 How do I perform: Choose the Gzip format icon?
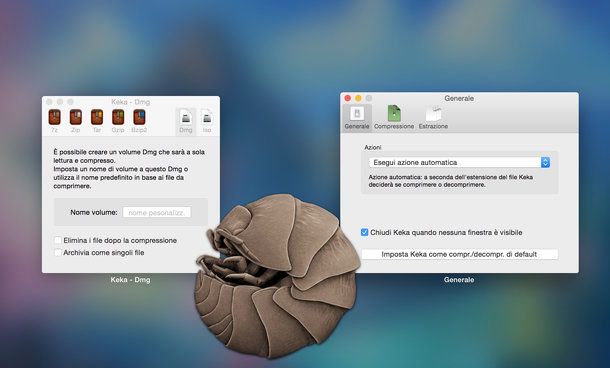[118, 121]
